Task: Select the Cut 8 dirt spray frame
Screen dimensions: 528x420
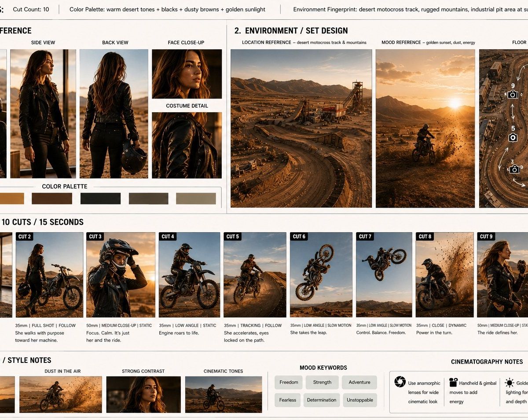Action: (x=445, y=275)
